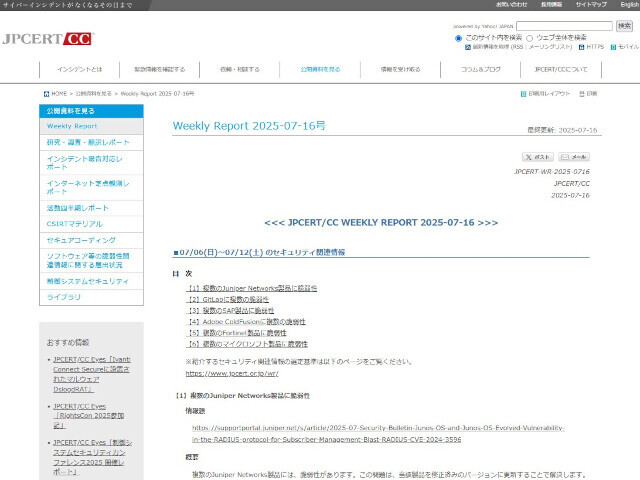The image size is (640, 480).
Task: Click the Weekly Report 2025-07-16号 title
Action: [249, 126]
